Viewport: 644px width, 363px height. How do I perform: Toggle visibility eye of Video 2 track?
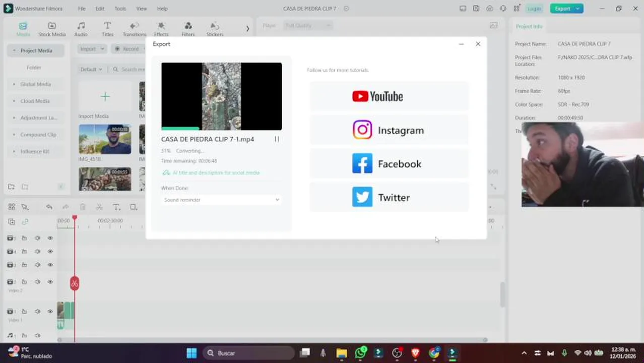[50, 282]
